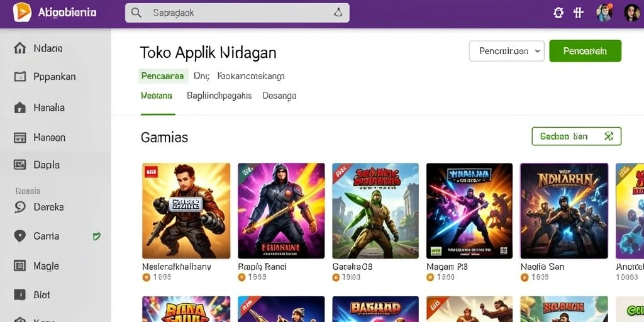Open the dark-haired profile avatar
Viewport: 644px width, 322px height.
631,13
